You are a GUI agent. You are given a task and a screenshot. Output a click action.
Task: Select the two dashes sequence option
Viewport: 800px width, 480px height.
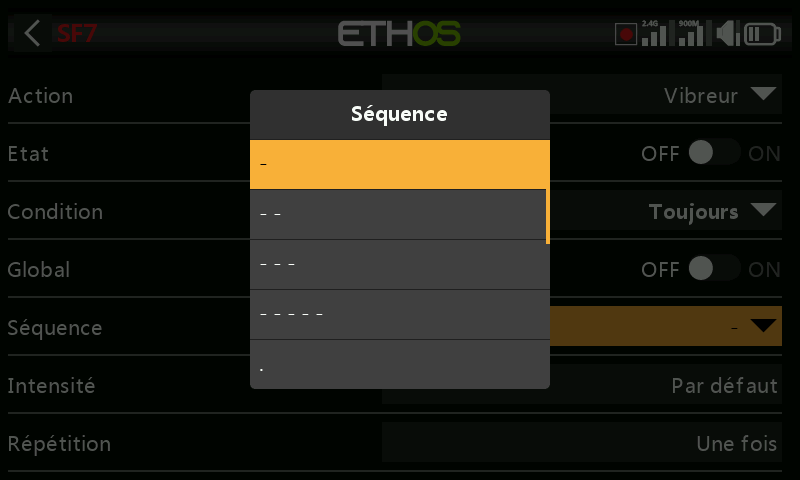point(398,214)
